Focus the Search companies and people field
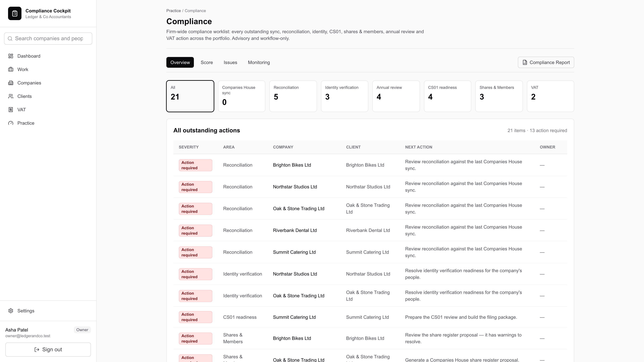The width and height of the screenshot is (644, 362). pos(48,39)
